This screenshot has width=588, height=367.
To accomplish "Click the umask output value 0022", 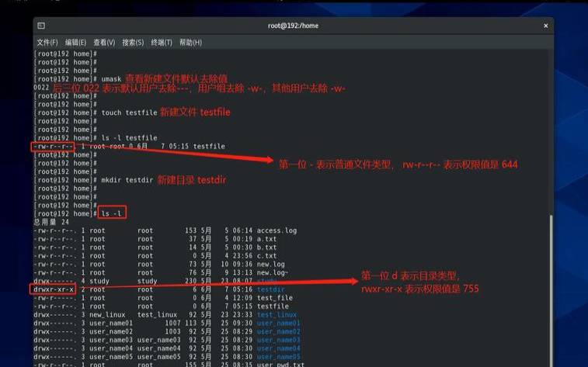I will point(41,87).
